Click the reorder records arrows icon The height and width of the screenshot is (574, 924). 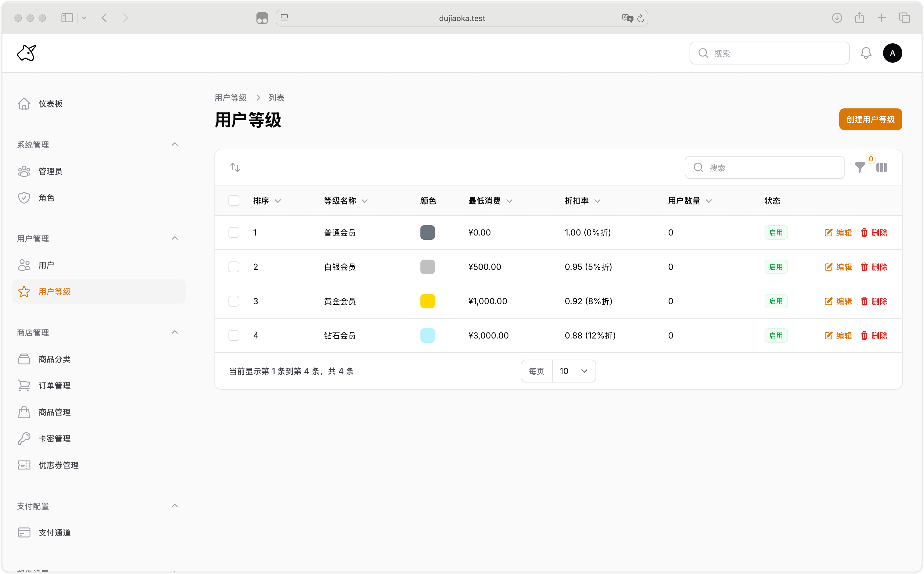coord(235,167)
